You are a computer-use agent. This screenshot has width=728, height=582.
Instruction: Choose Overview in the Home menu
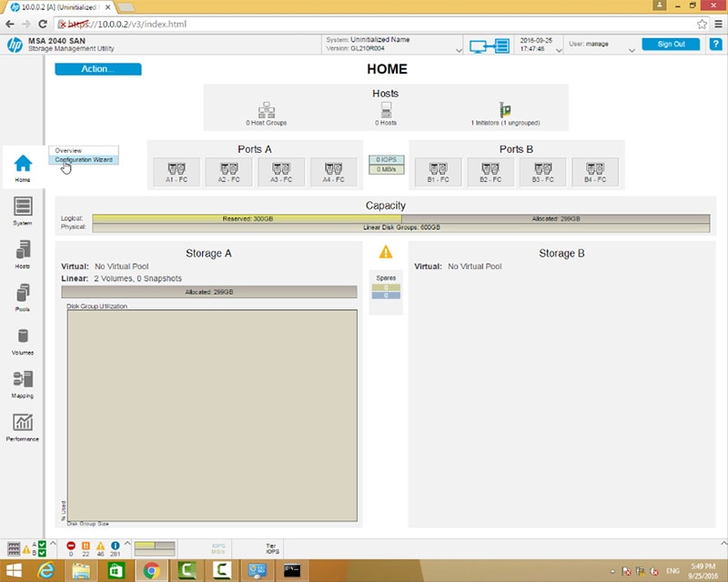[x=68, y=150]
